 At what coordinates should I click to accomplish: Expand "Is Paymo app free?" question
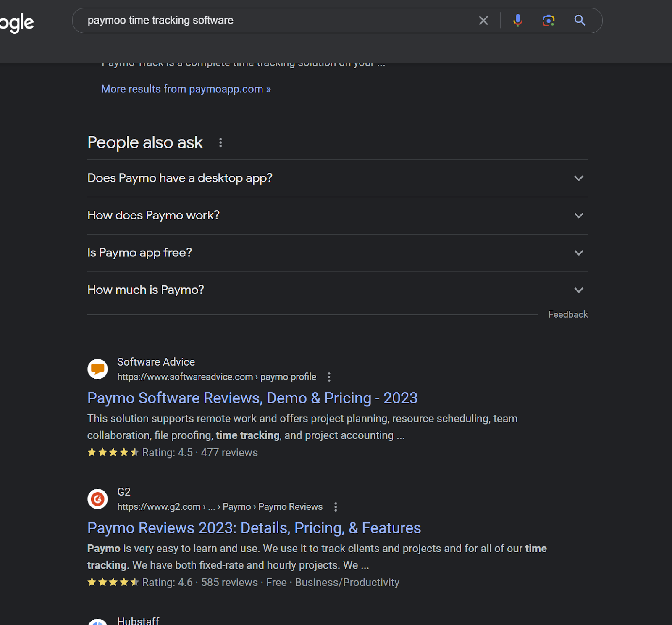click(337, 253)
